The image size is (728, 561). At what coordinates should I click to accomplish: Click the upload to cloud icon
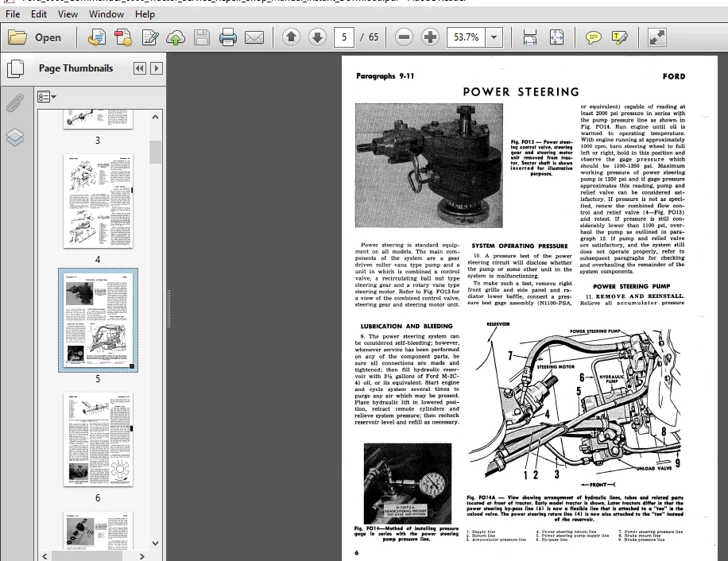click(176, 37)
